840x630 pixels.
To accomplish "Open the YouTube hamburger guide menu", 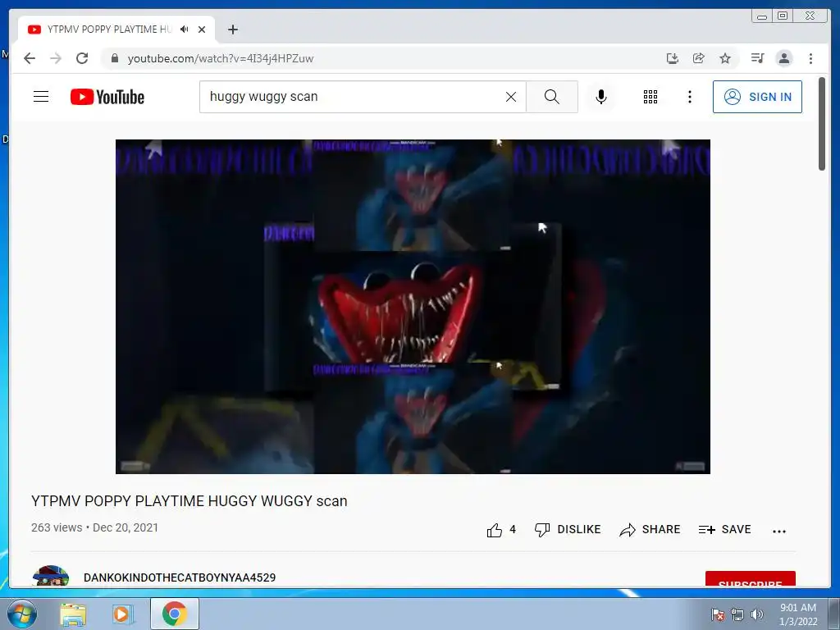I will coord(41,97).
